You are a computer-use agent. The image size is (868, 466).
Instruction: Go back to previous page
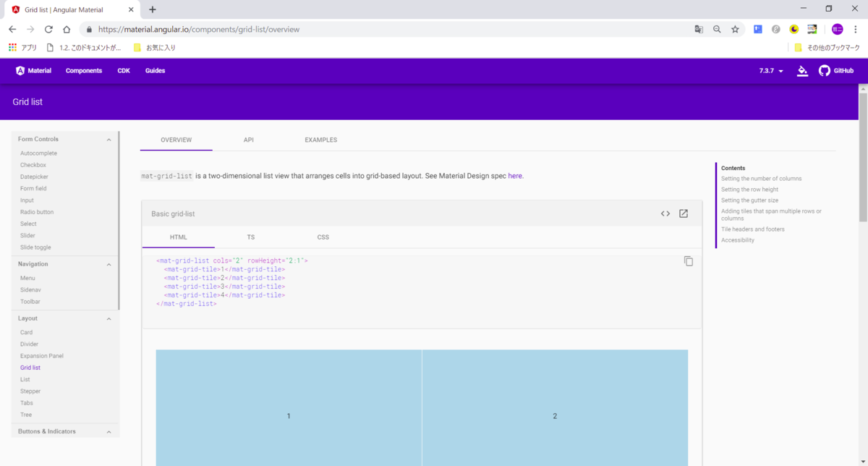click(12, 30)
